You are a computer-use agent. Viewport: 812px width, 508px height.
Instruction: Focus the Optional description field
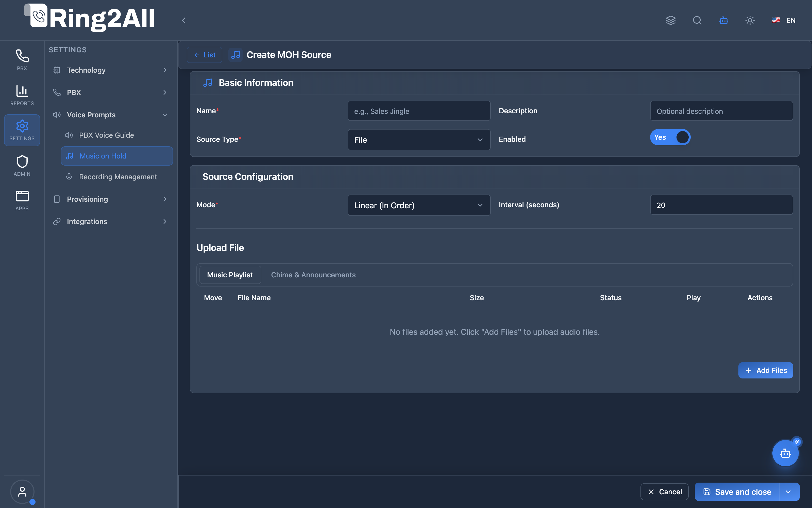[x=721, y=111]
